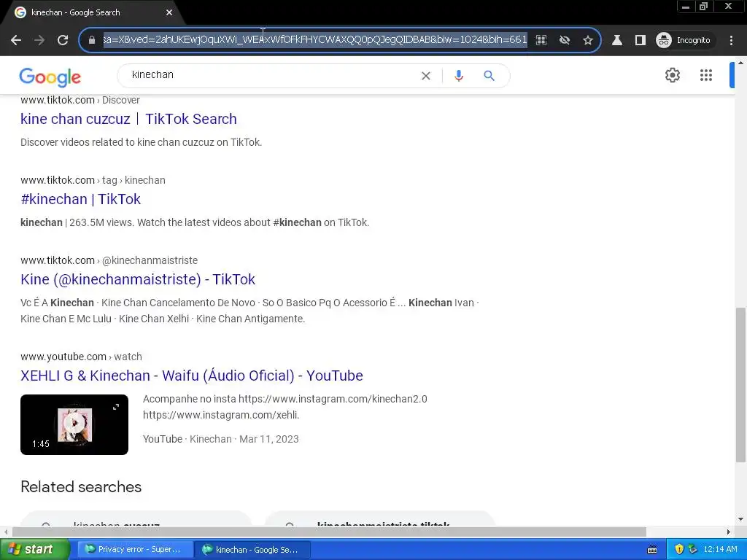
Task: Open the Chrome three-dot menu
Action: [731, 40]
